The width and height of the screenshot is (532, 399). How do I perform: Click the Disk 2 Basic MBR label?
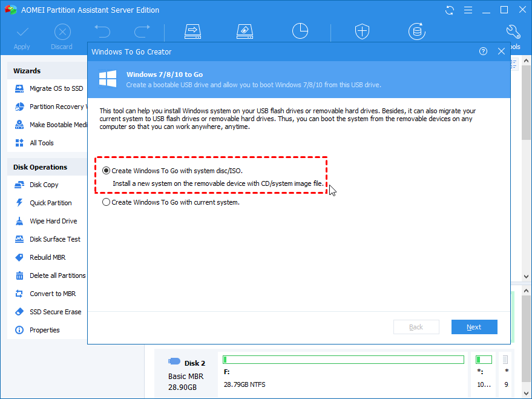[186, 376]
